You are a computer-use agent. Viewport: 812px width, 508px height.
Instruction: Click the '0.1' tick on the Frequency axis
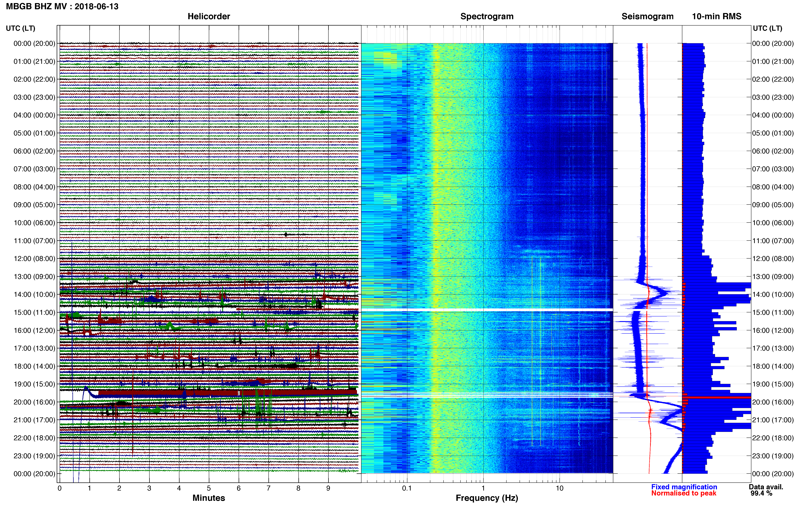click(x=407, y=488)
